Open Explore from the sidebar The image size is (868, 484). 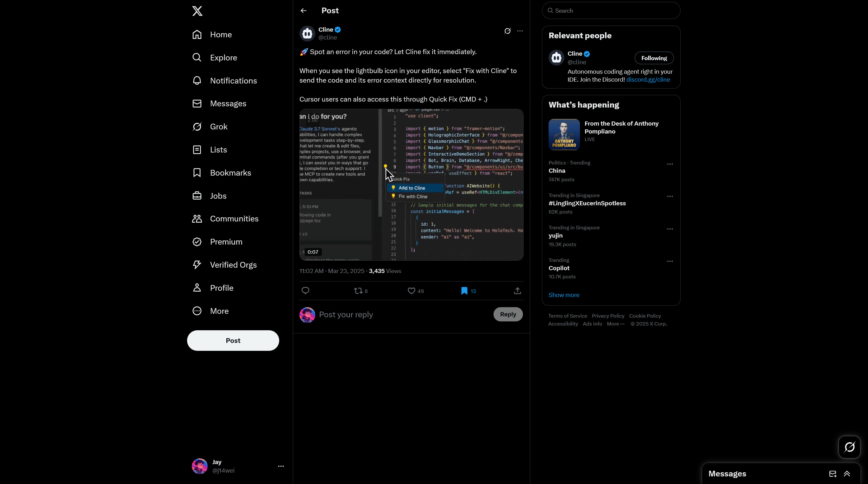tap(215, 58)
